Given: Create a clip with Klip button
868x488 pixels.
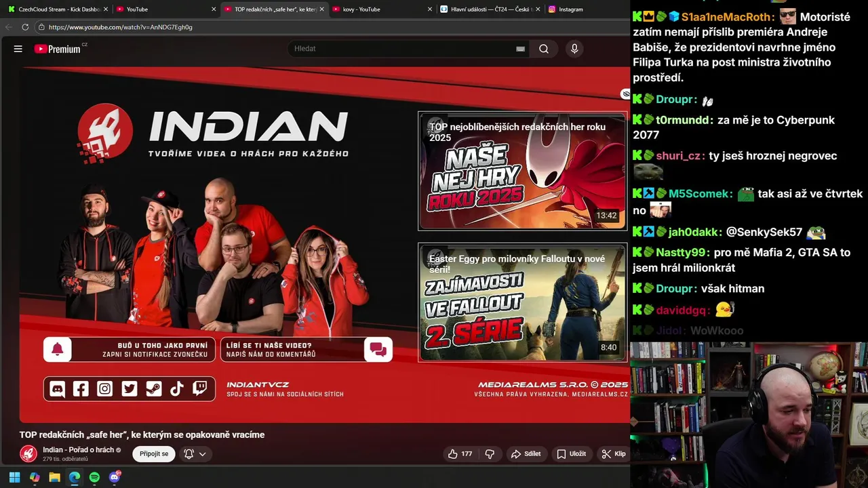Looking at the screenshot, I should coord(613,454).
